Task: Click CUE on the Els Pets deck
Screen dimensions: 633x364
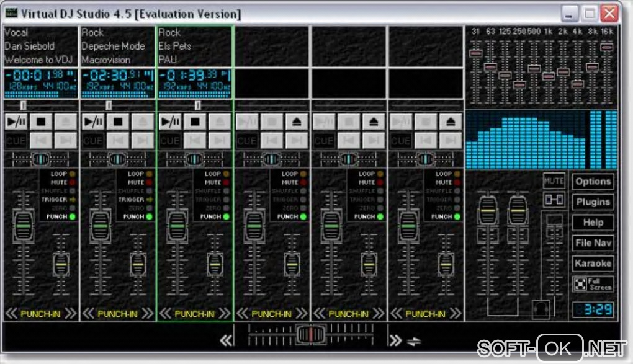Action: point(171,141)
